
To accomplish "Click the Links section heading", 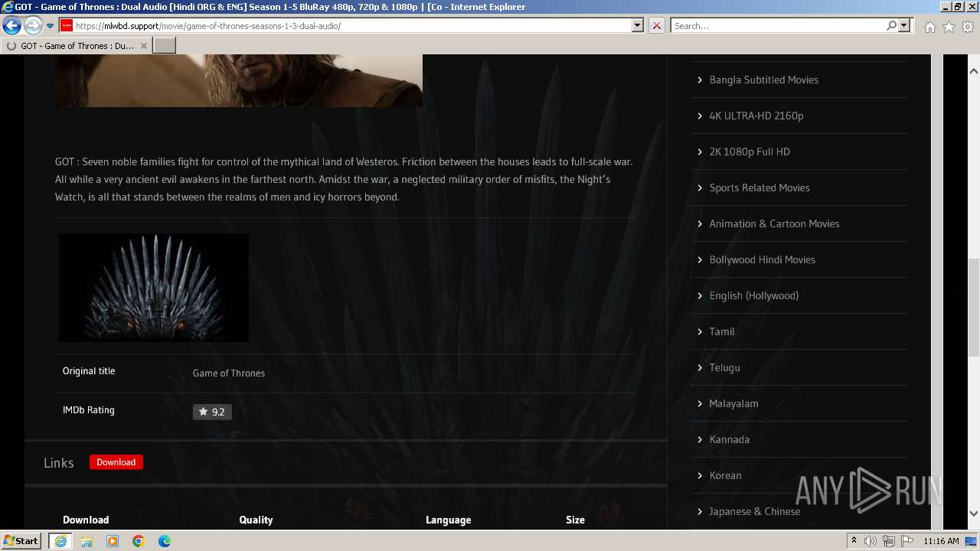I will (58, 463).
